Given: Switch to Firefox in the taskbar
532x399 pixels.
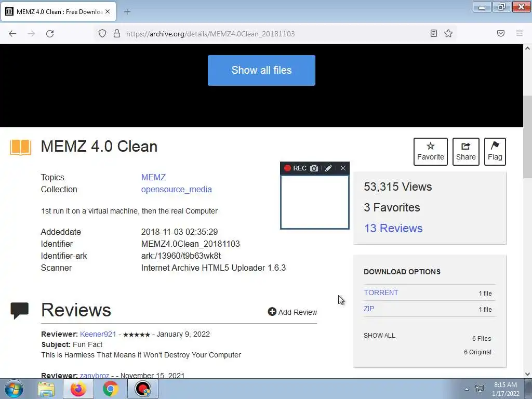Looking at the screenshot, I should (x=78, y=389).
